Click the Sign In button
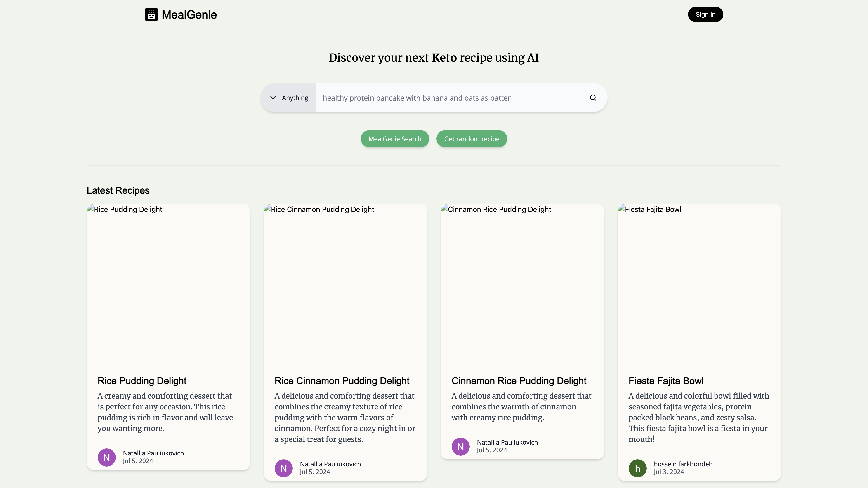The width and height of the screenshot is (868, 488). (x=705, y=14)
